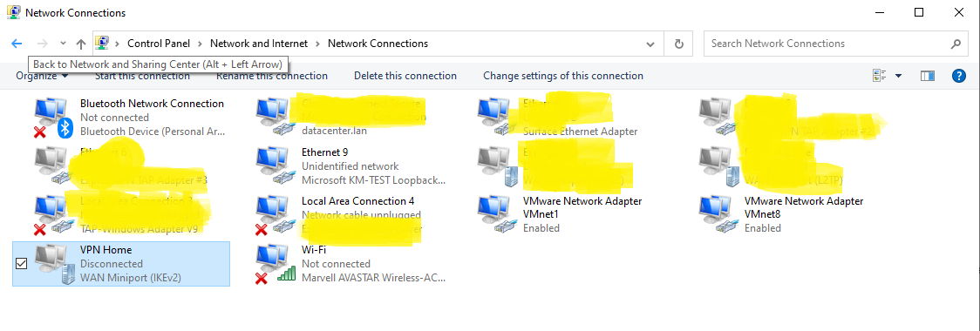Select Local Area Connection 4 icon
The height and width of the screenshot is (331, 980).
(275, 215)
